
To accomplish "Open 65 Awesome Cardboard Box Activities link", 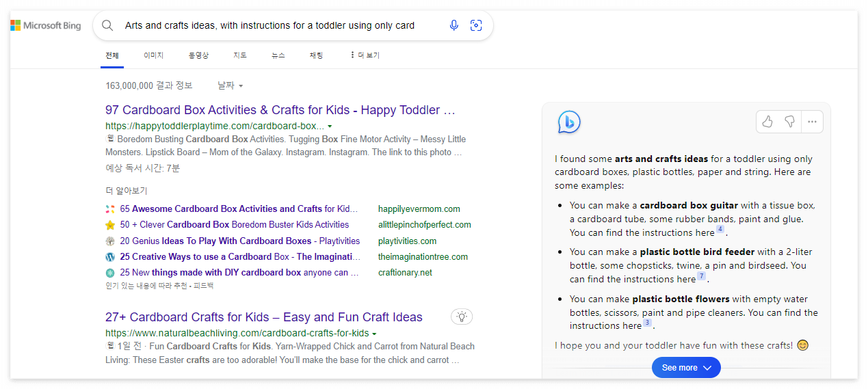I will click(x=239, y=209).
